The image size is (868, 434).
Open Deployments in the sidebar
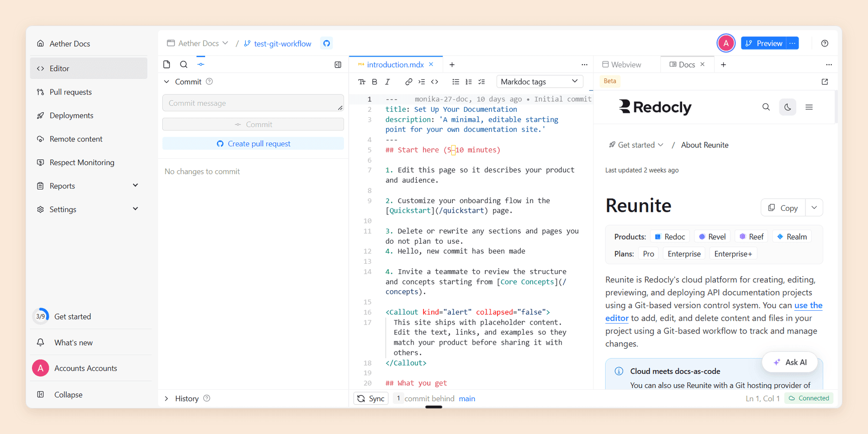pos(89,115)
